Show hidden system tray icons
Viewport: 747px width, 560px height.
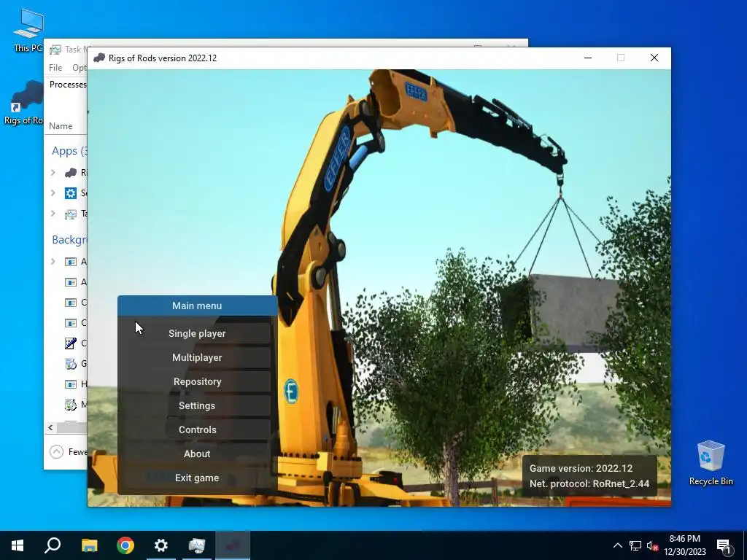click(617, 545)
